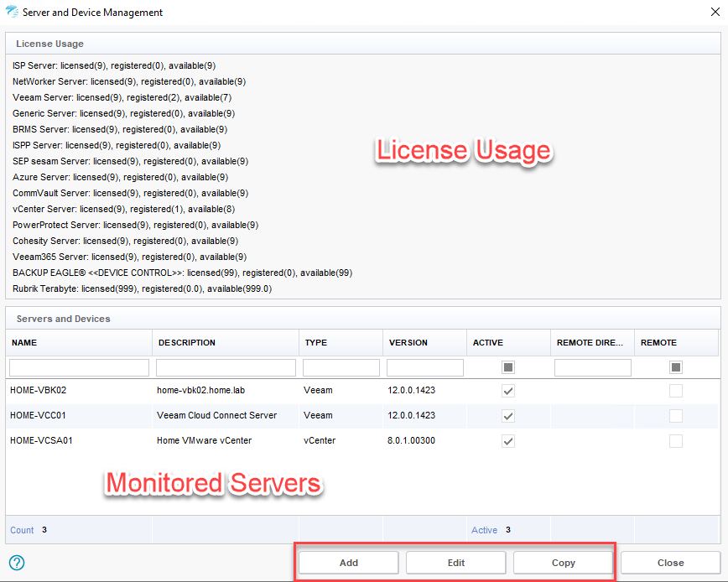Click the Copy button
Screen dimensions: 728x582
tap(563, 563)
